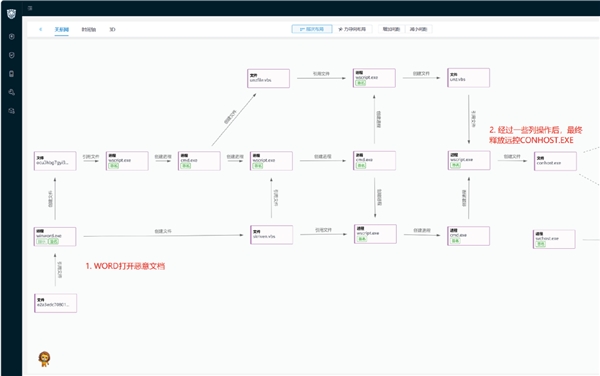Switch to the 时间轴 tab
The image size is (600, 376).
pos(89,29)
